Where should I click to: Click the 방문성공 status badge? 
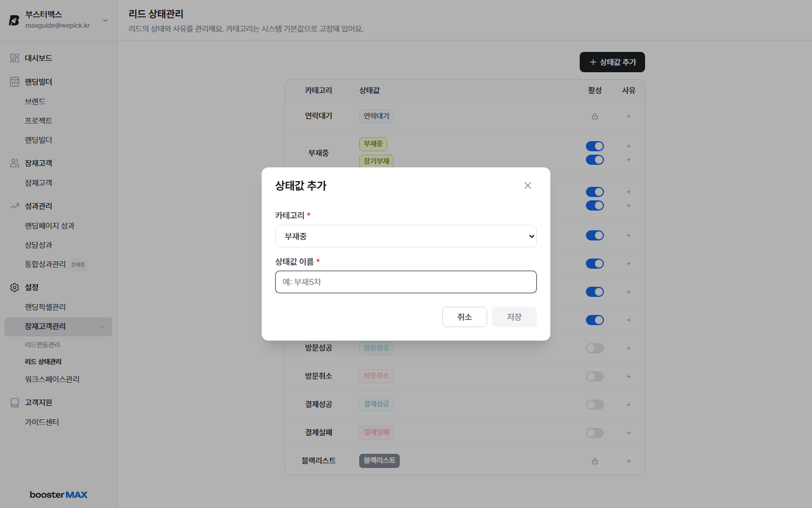point(376,348)
